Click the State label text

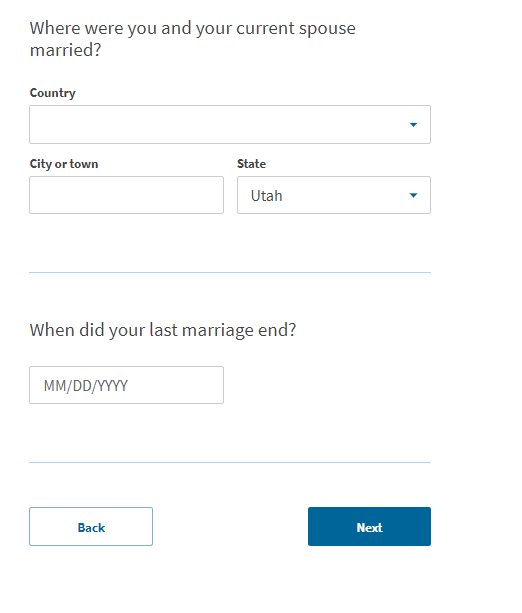(251, 163)
